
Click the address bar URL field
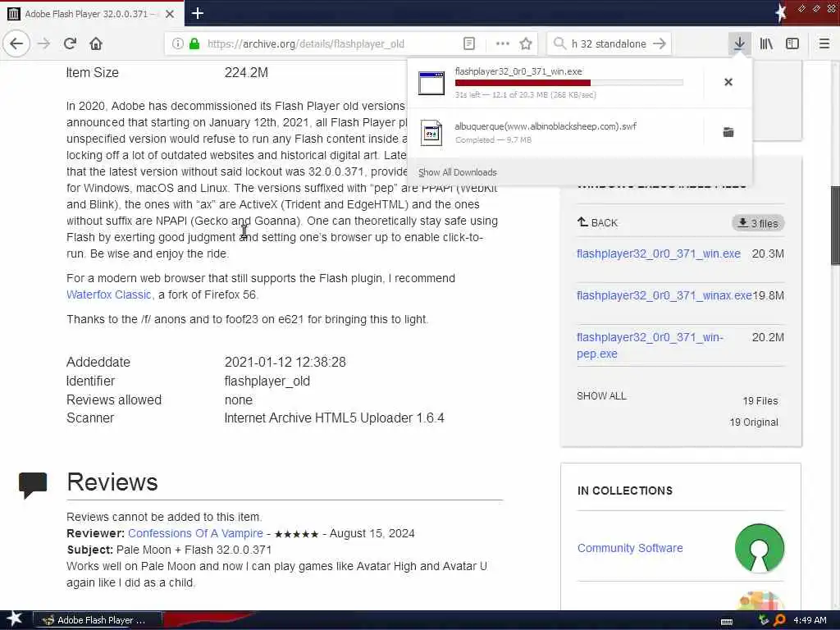click(305, 44)
